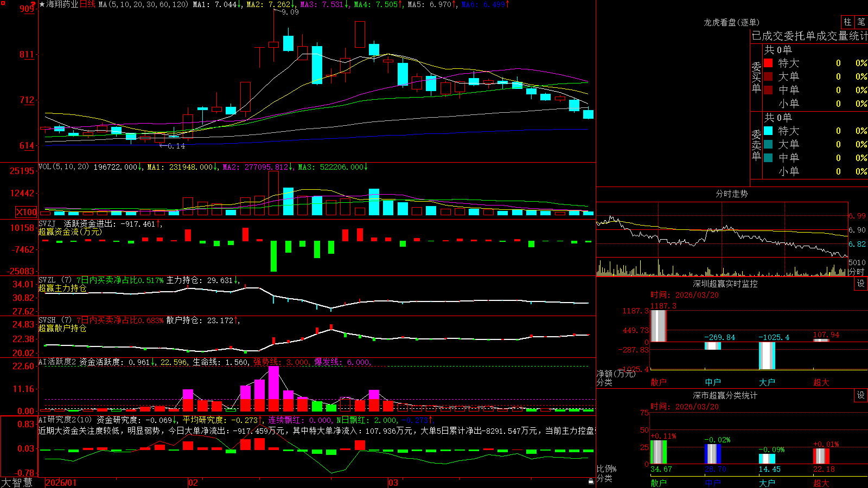Click the 超赢散户持仓 label
Image resolution: width=868 pixels, height=488 pixels.
(62, 329)
